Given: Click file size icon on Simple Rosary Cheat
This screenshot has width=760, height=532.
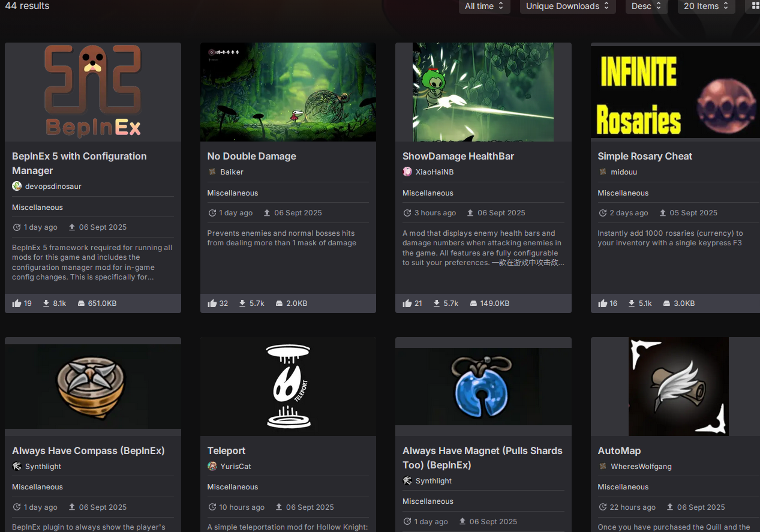Looking at the screenshot, I should [667, 303].
